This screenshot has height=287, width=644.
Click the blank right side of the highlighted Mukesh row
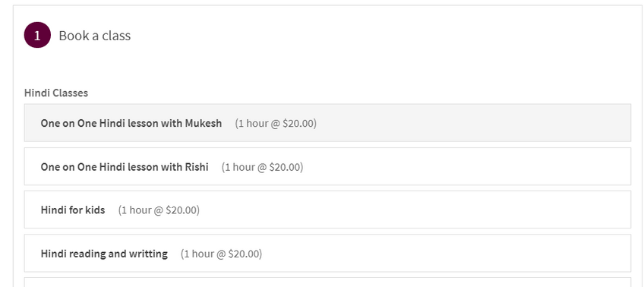click(472, 123)
